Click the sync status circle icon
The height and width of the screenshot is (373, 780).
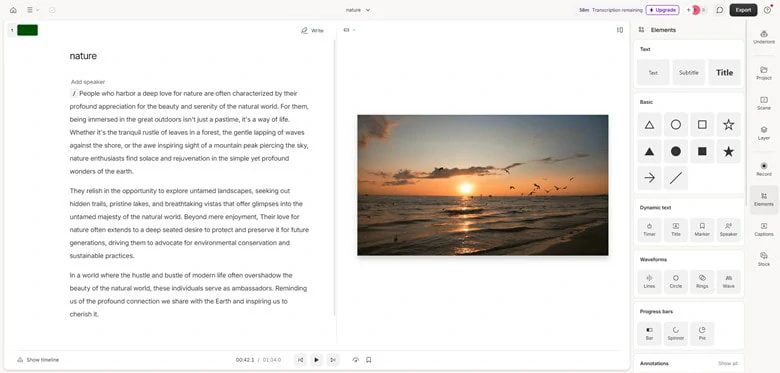click(x=52, y=10)
